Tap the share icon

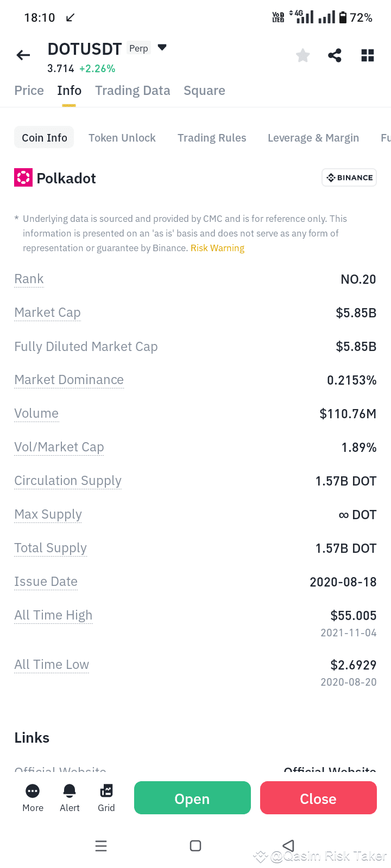pos(335,55)
